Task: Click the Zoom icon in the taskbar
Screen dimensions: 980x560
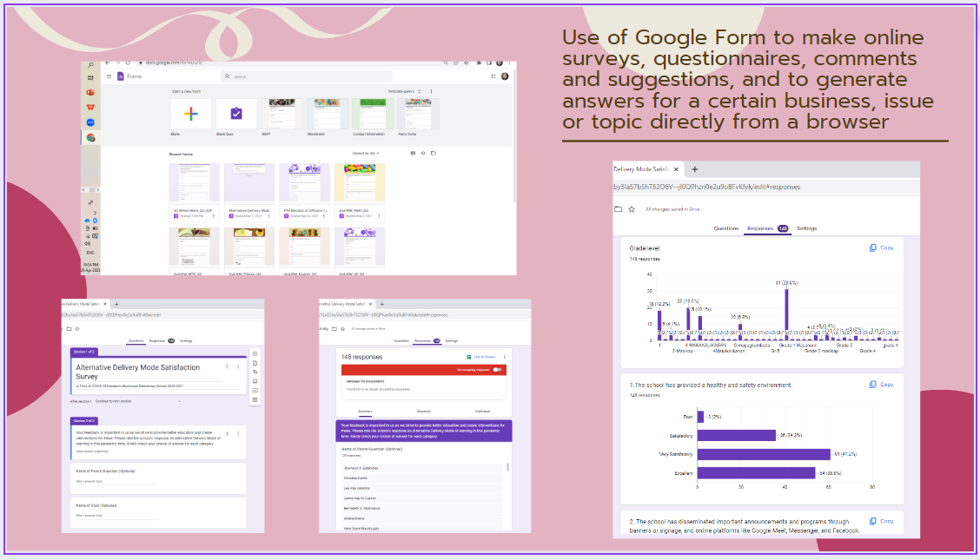Action: 90,122
